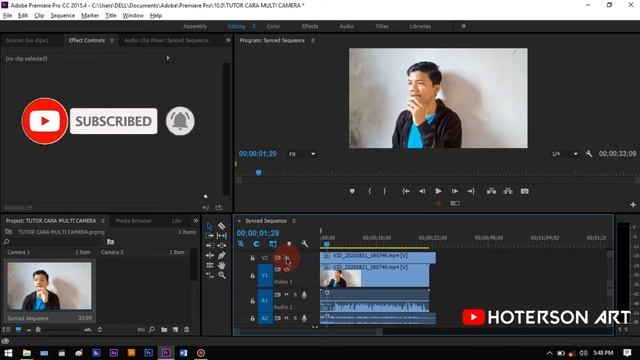Viewport: 640px width, 360px height.
Task: Expand workspace overflow chevron
Action: coord(464,26)
